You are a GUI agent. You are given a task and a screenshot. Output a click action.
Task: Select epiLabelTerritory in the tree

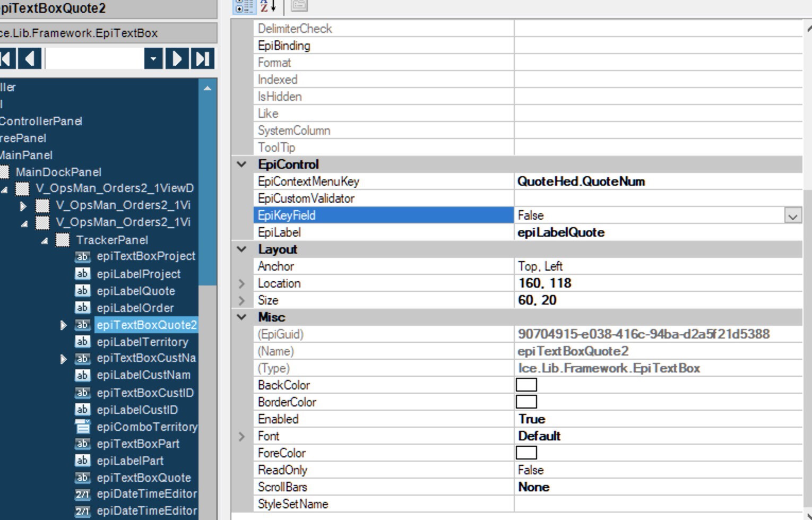coord(142,342)
